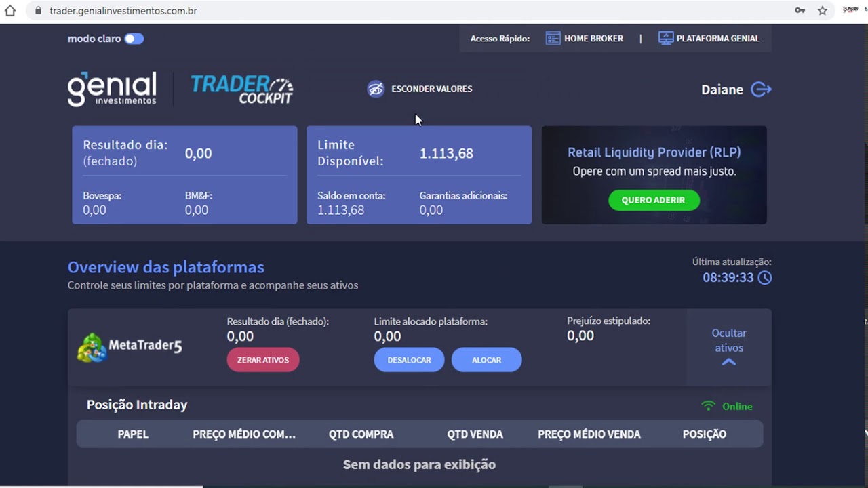Viewport: 868px width, 488px height.
Task: Click the MetaTrader5 logo icon
Action: (x=91, y=348)
